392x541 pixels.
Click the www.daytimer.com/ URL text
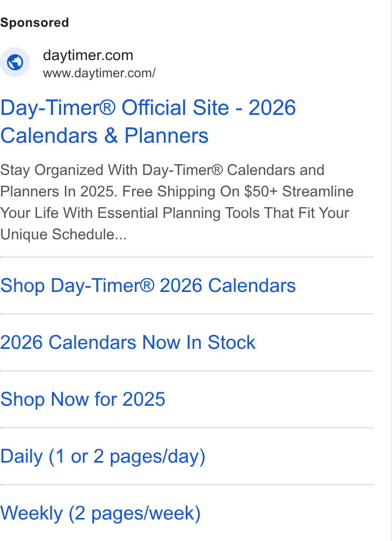[99, 73]
